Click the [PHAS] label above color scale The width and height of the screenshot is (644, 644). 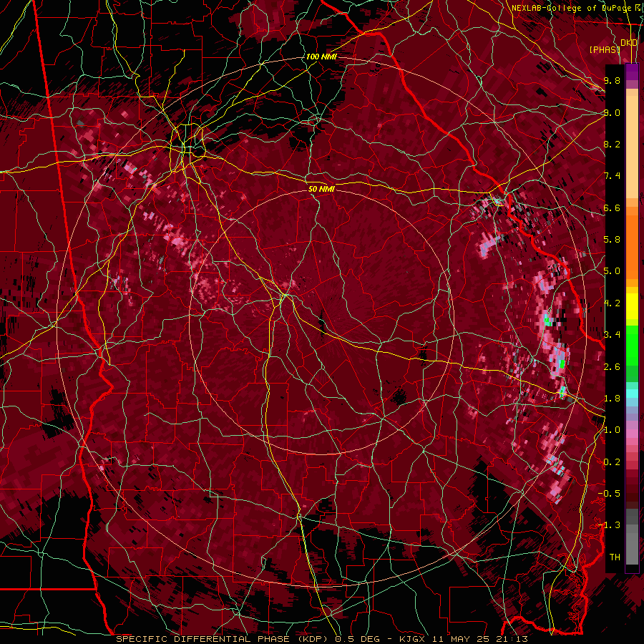point(605,49)
